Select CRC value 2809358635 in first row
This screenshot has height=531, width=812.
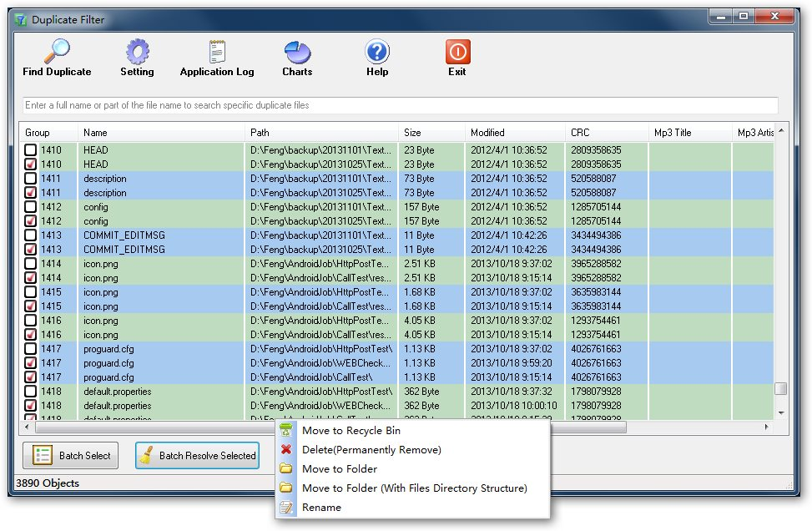tap(596, 149)
